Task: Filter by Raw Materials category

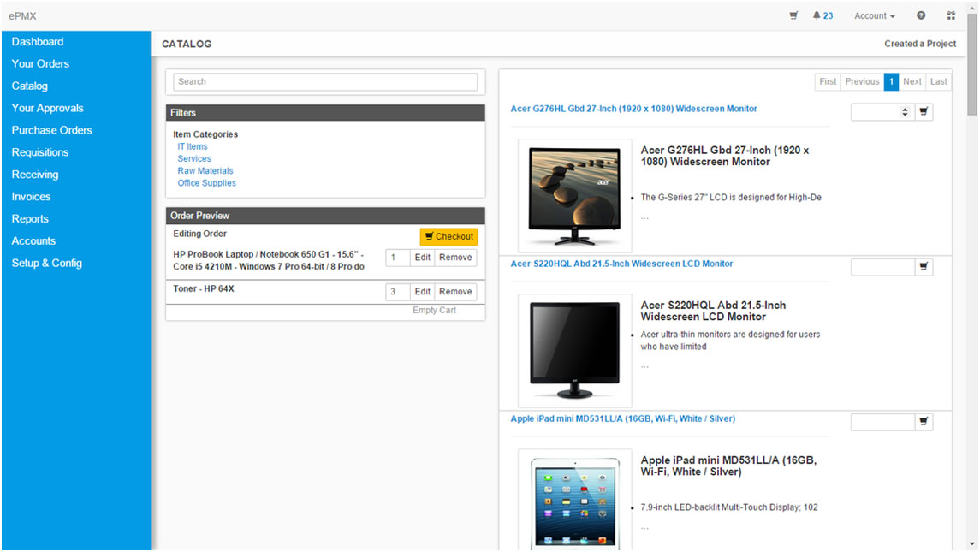Action: coord(205,170)
